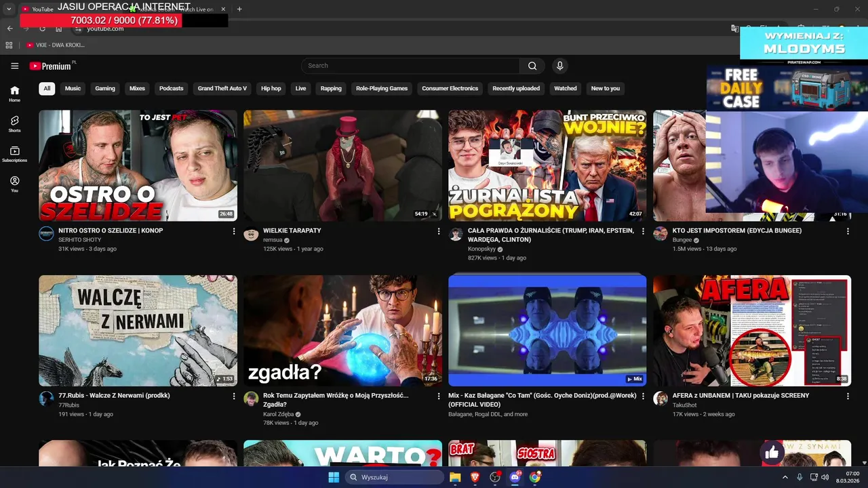
Task: Select the Live filter chip
Action: 300,88
